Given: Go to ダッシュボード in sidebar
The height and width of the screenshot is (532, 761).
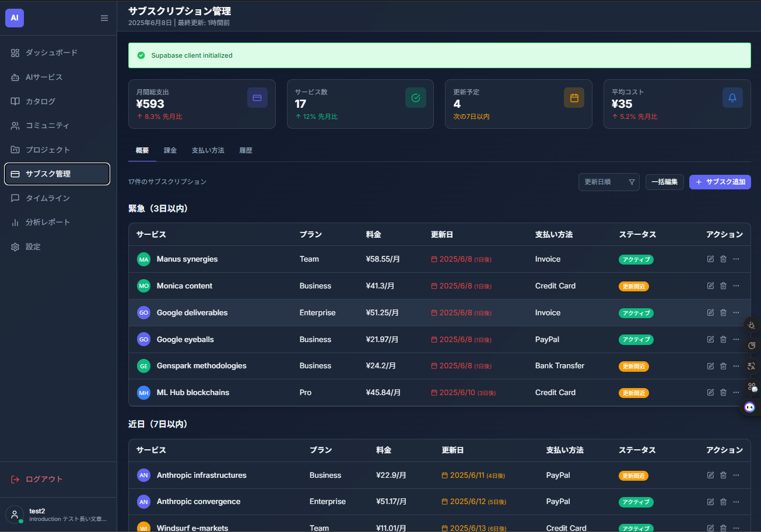Looking at the screenshot, I should [51, 53].
